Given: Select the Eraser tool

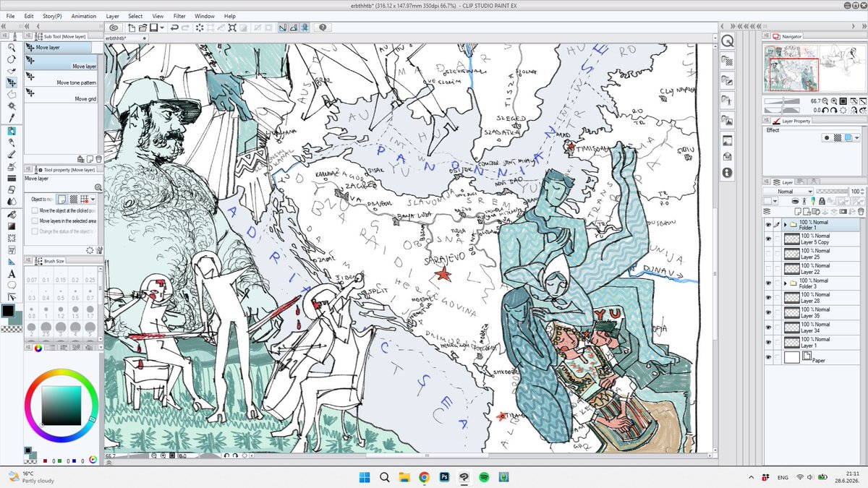Looking at the screenshot, I should point(12,189).
